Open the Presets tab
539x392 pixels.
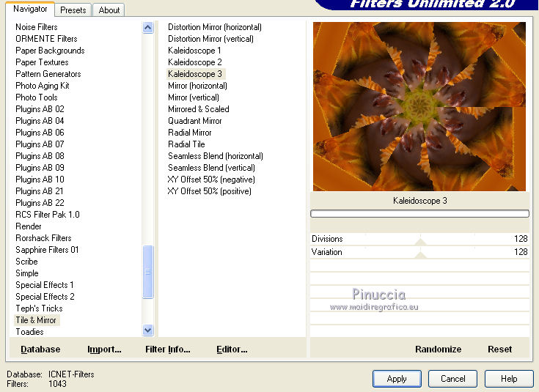[x=73, y=10]
